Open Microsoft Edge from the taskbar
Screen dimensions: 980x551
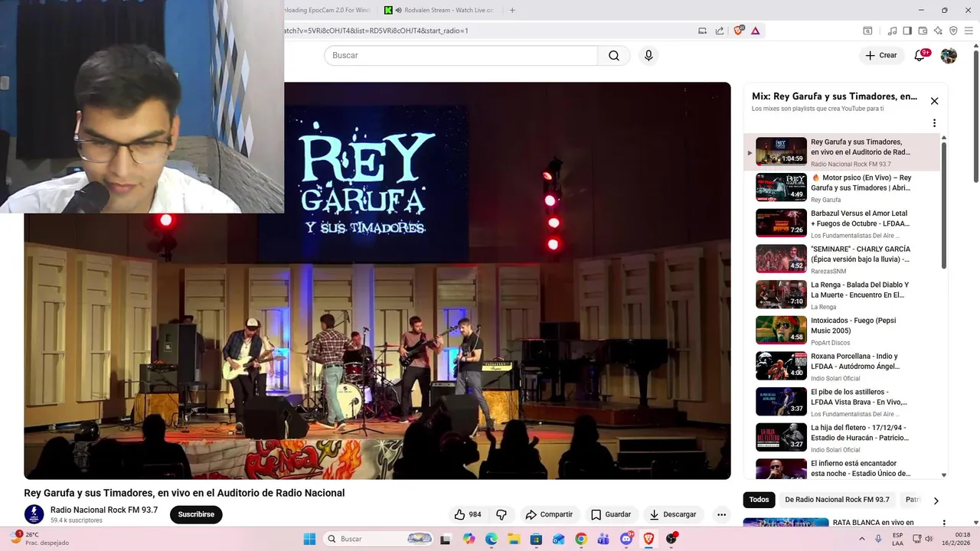pos(491,539)
